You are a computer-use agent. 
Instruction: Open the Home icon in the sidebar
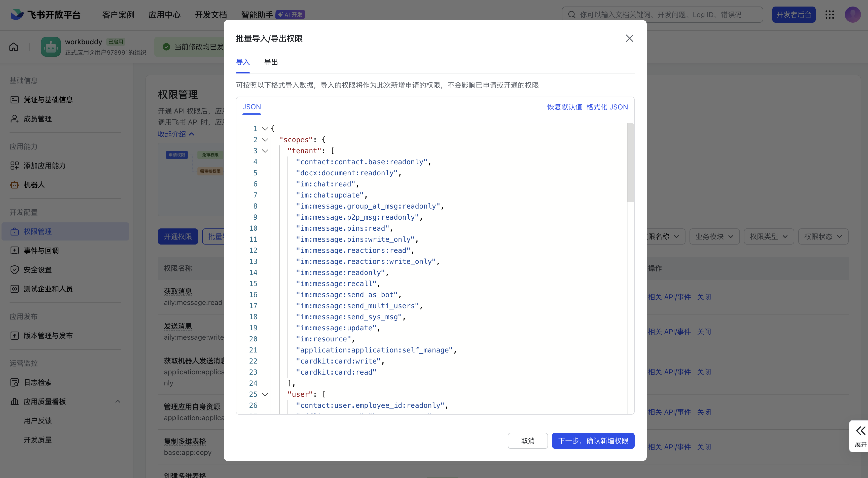click(13, 47)
